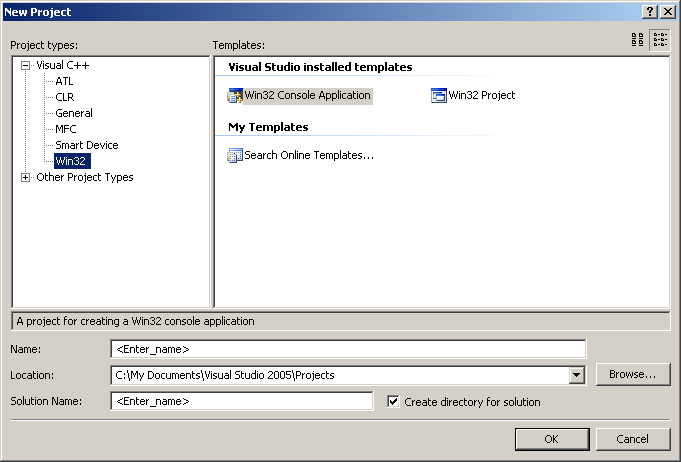Uncheck Create directory for solution
Screen dimensions: 681x462
tap(393, 401)
